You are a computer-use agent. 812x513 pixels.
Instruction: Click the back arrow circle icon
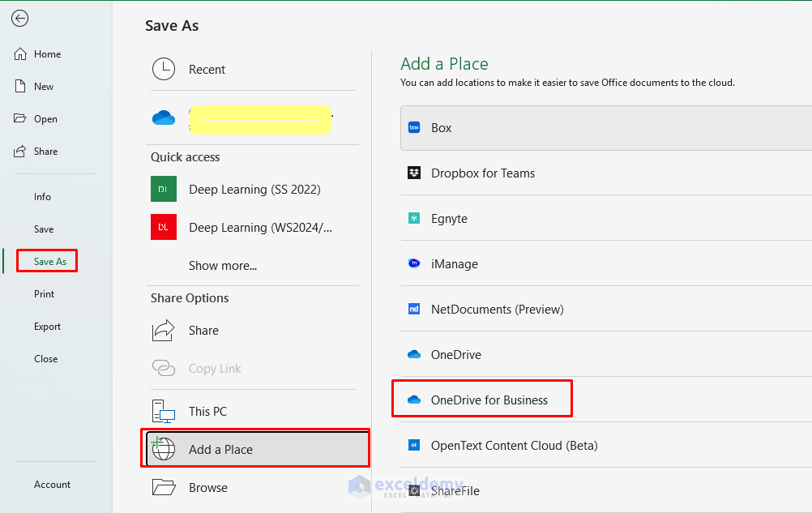(x=19, y=19)
